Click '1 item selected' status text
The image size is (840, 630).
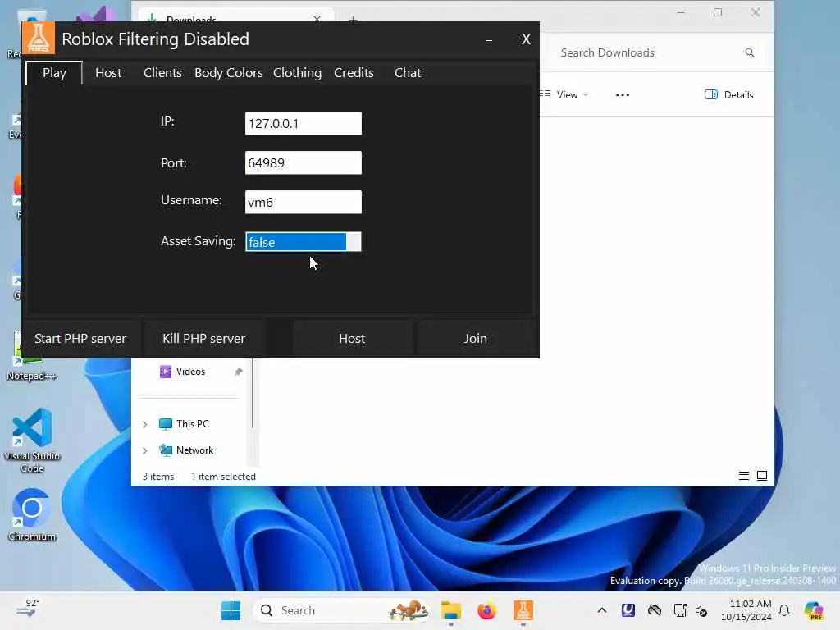pos(223,477)
